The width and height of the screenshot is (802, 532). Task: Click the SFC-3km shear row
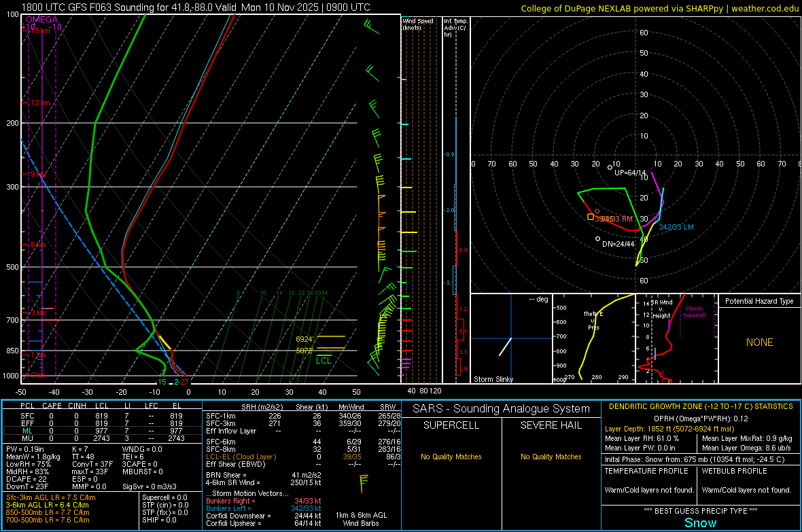coord(303,423)
